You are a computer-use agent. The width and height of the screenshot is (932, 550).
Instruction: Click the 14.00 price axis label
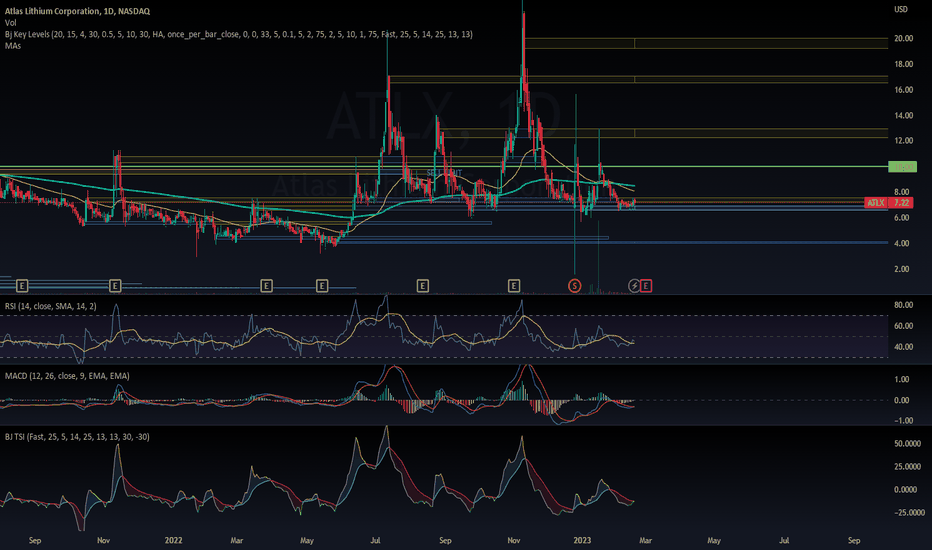click(x=903, y=115)
